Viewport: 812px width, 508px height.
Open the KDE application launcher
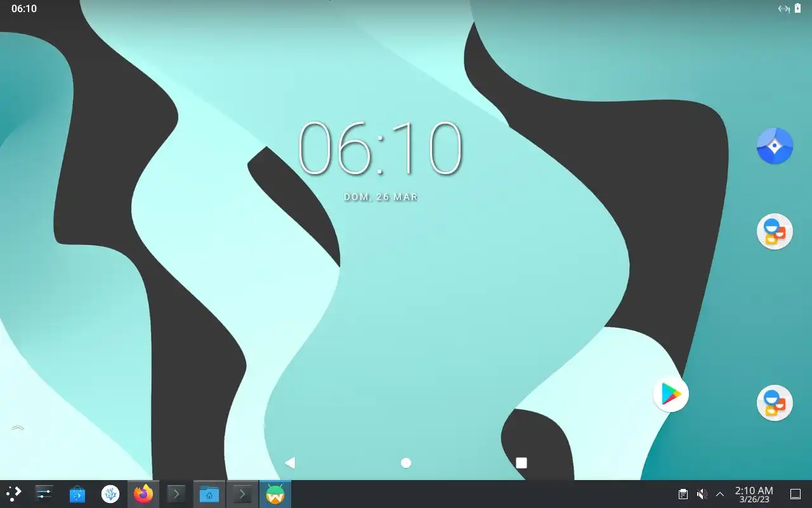click(x=13, y=493)
